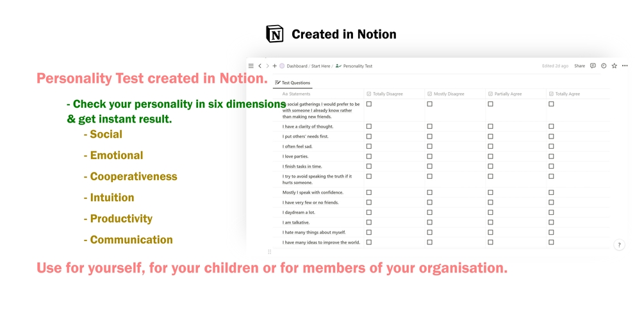The width and height of the screenshot is (644, 311).
Task: Favorite the page with star icon
Action: (x=614, y=66)
